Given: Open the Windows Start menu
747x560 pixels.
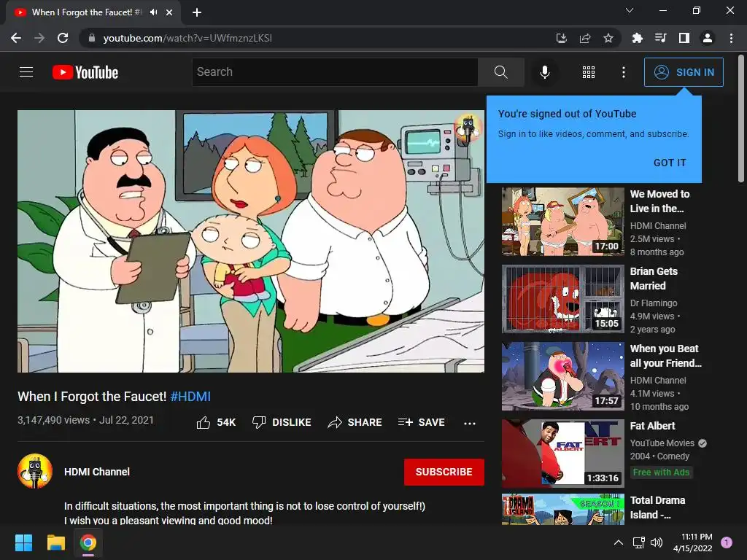Looking at the screenshot, I should click(23, 542).
